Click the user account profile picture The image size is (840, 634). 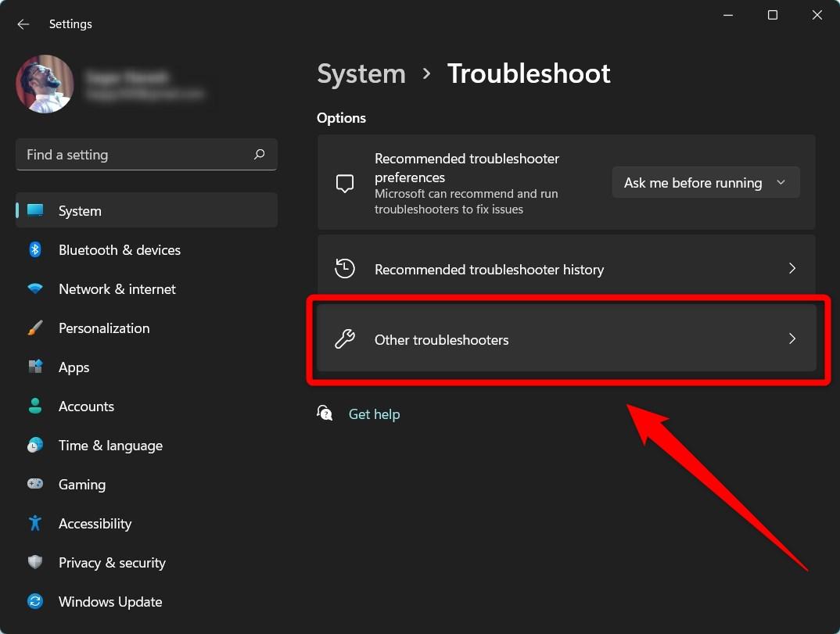click(x=45, y=84)
